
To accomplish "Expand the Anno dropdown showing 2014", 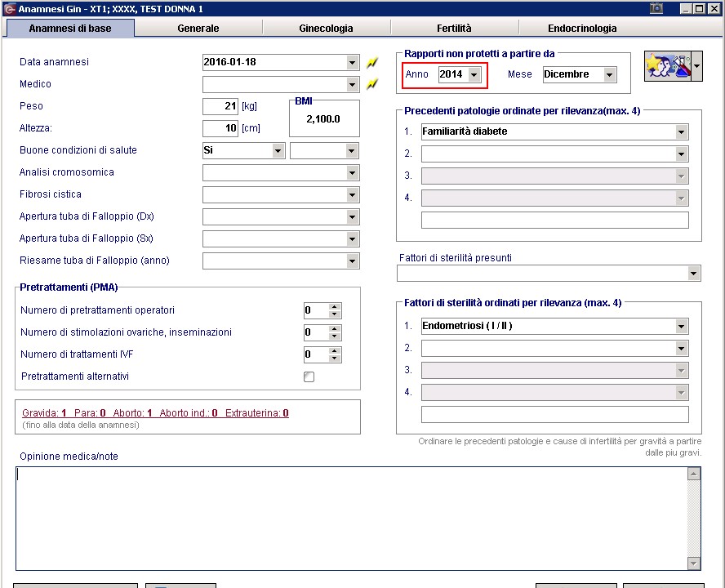I will 474,74.
